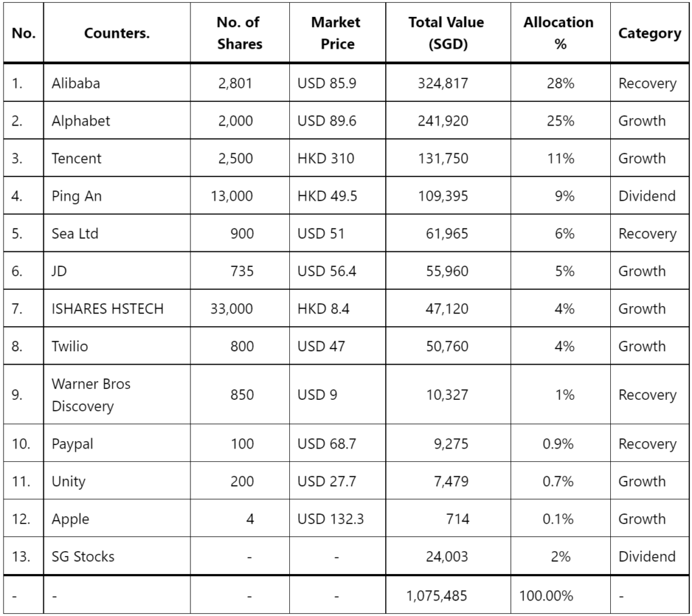Click the Allocation % column header
The height and width of the screenshot is (616, 692).
(x=560, y=33)
